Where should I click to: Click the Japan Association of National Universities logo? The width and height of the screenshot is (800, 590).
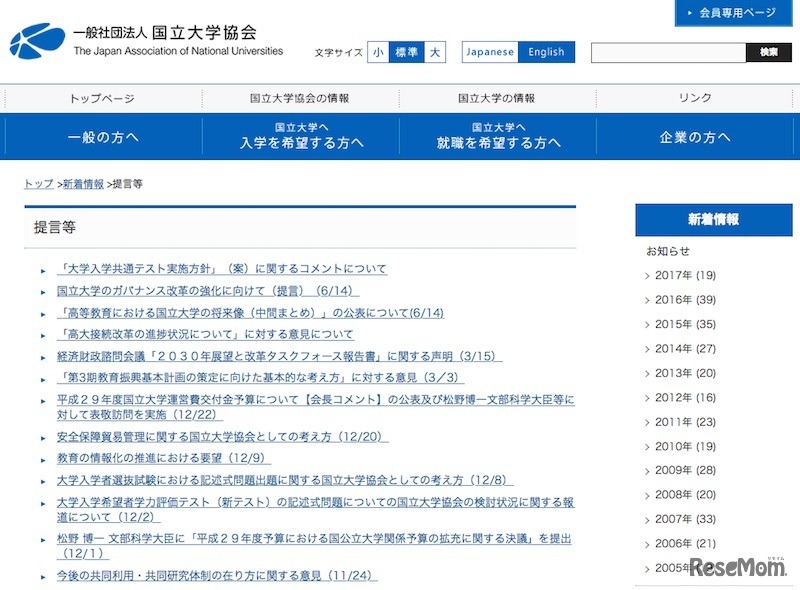(147, 40)
